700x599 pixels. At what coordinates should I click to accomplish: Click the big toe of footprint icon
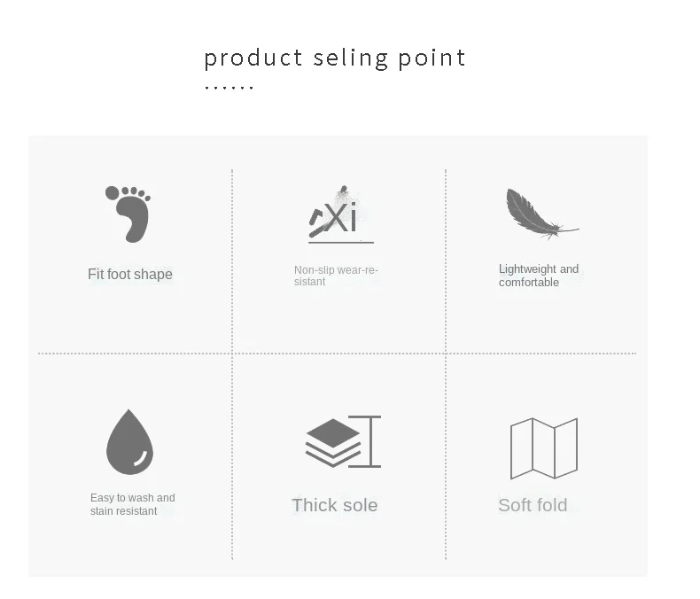pyautogui.click(x=112, y=193)
